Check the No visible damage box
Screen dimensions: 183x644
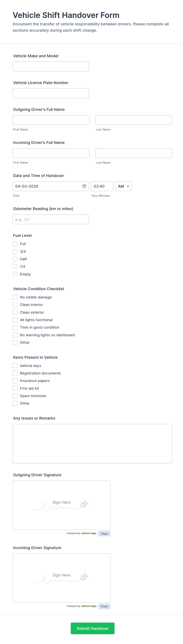coord(15,297)
